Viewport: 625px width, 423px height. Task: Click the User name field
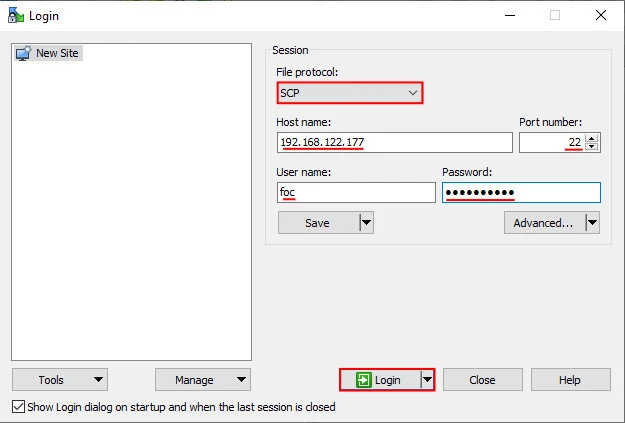pos(355,192)
